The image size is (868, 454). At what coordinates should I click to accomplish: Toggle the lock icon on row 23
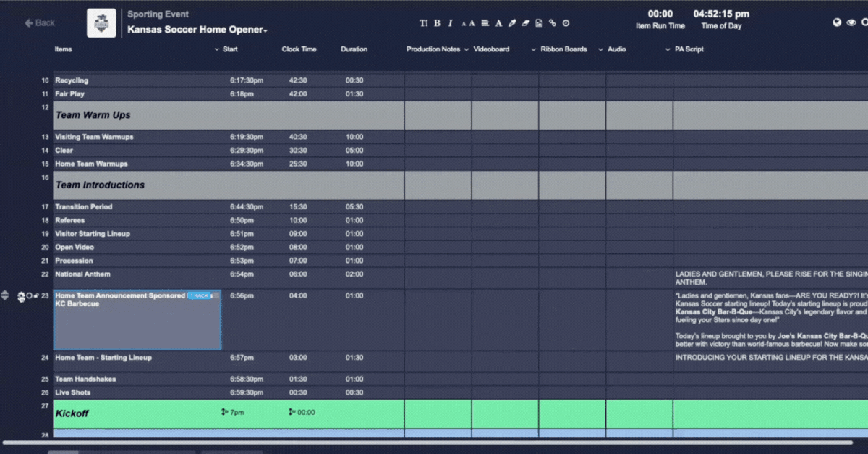coord(38,296)
